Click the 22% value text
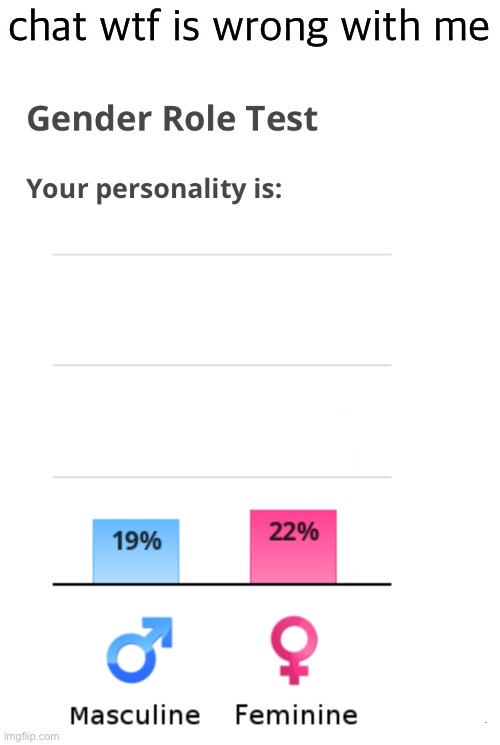 (294, 531)
